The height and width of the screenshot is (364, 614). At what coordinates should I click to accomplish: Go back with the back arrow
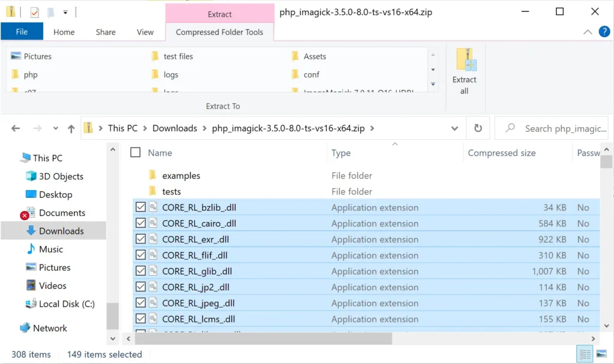coord(16,128)
